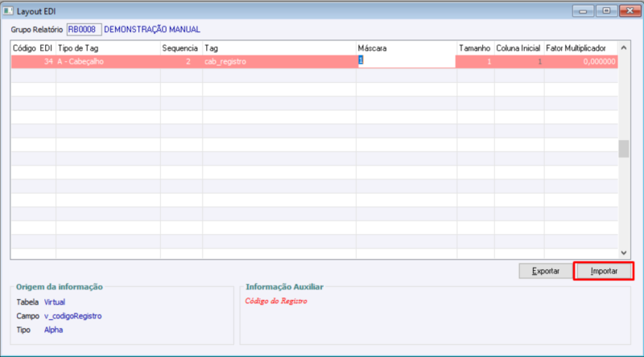Click the Tamanho cell in the cab_registro row
This screenshot has height=357, width=644.
pyautogui.click(x=476, y=62)
